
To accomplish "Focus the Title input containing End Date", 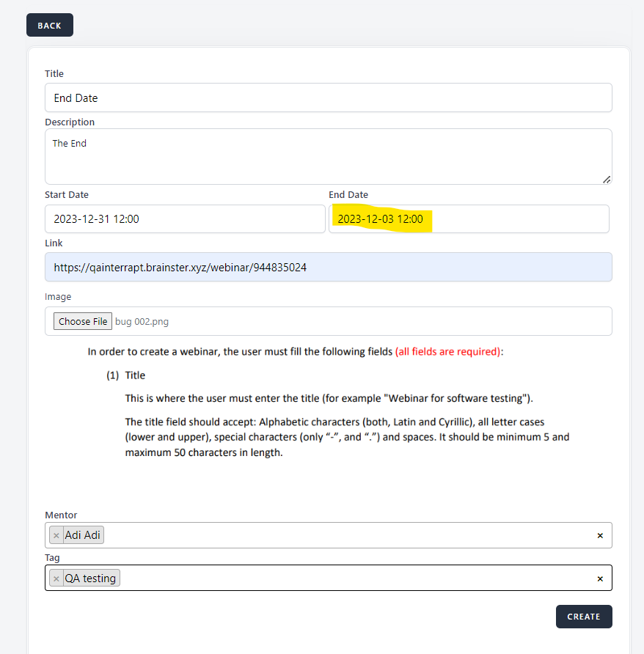I will [328, 98].
